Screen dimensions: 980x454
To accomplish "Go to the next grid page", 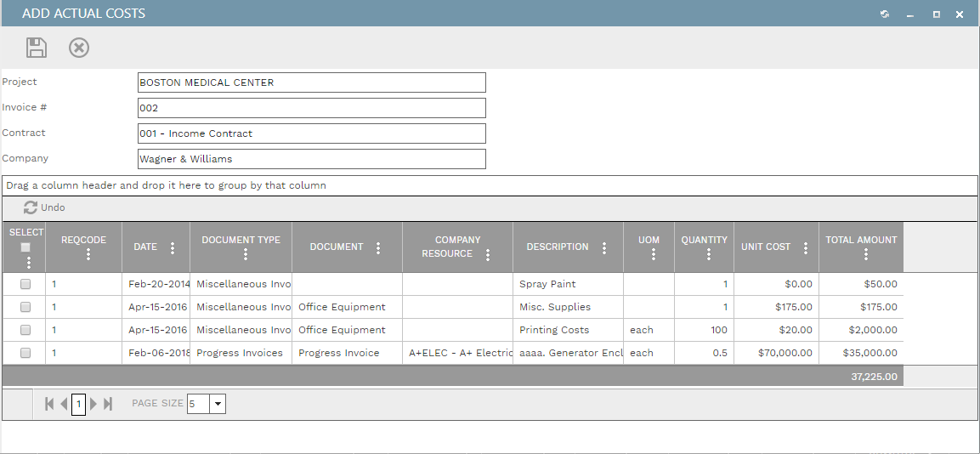I will click(x=93, y=404).
